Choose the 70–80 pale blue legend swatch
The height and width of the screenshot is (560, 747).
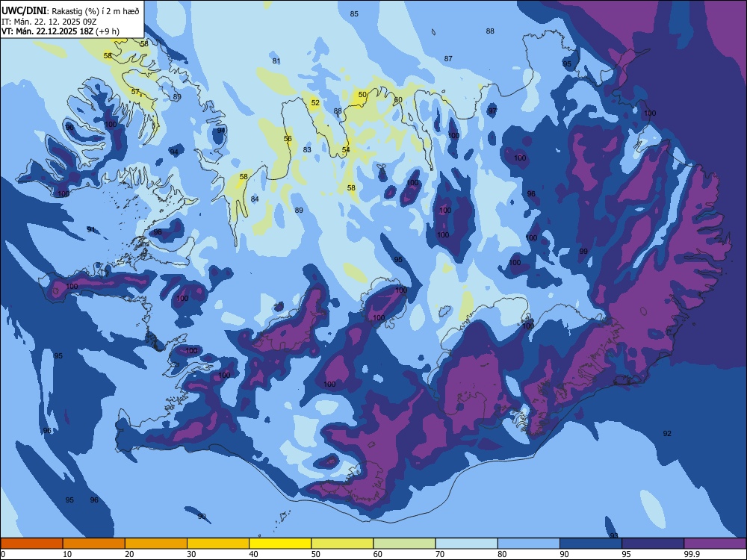[x=466, y=544]
